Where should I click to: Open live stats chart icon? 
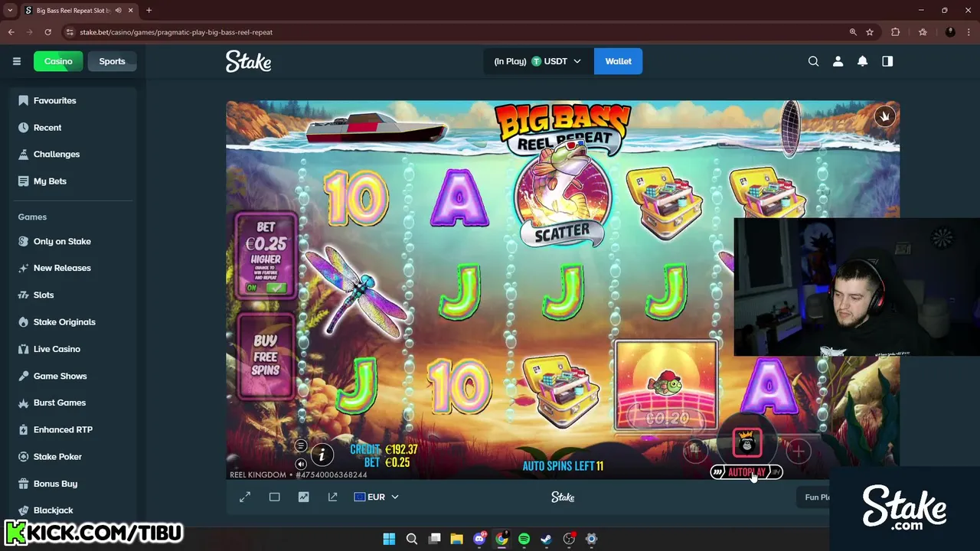pyautogui.click(x=303, y=497)
